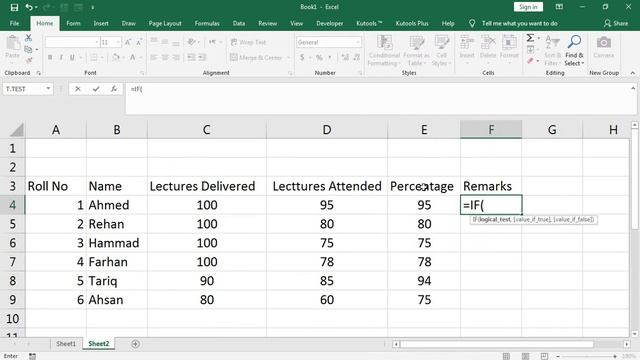Toggle bold formatting

[x=50, y=58]
